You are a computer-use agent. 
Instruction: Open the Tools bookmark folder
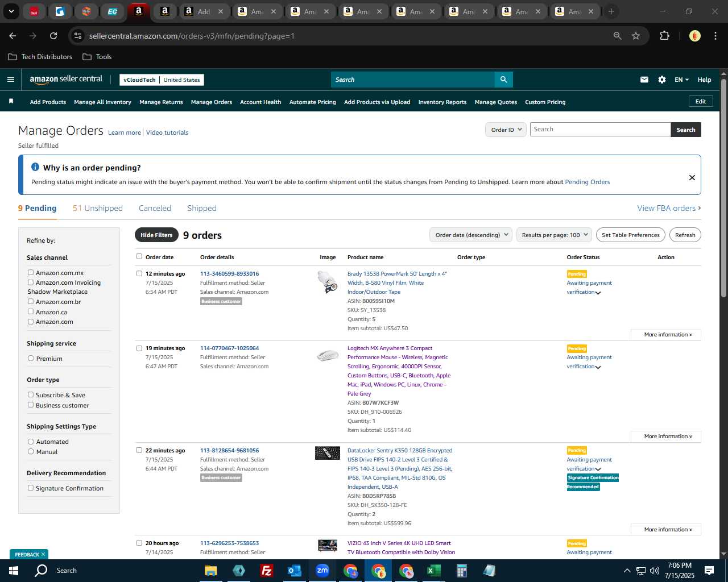tap(97, 57)
